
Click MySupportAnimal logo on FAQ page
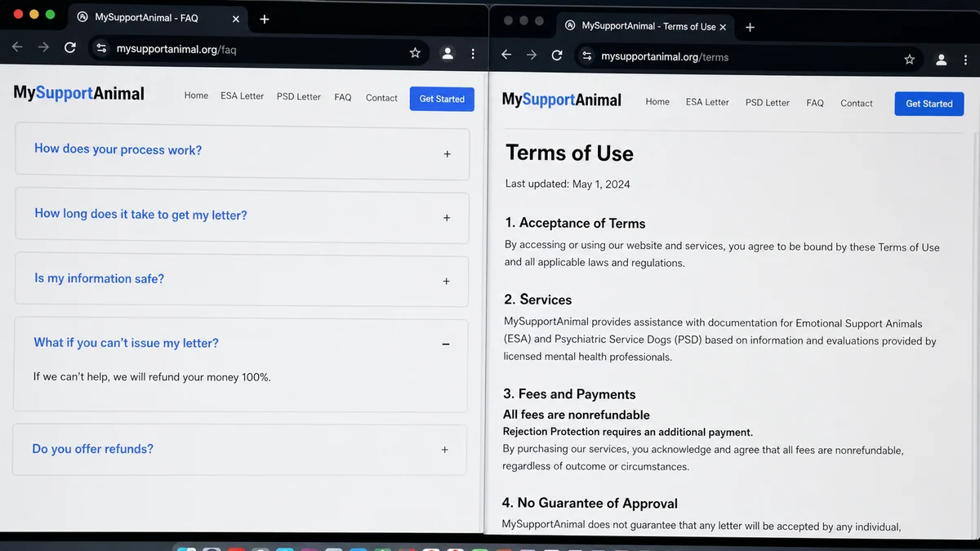[x=79, y=93]
